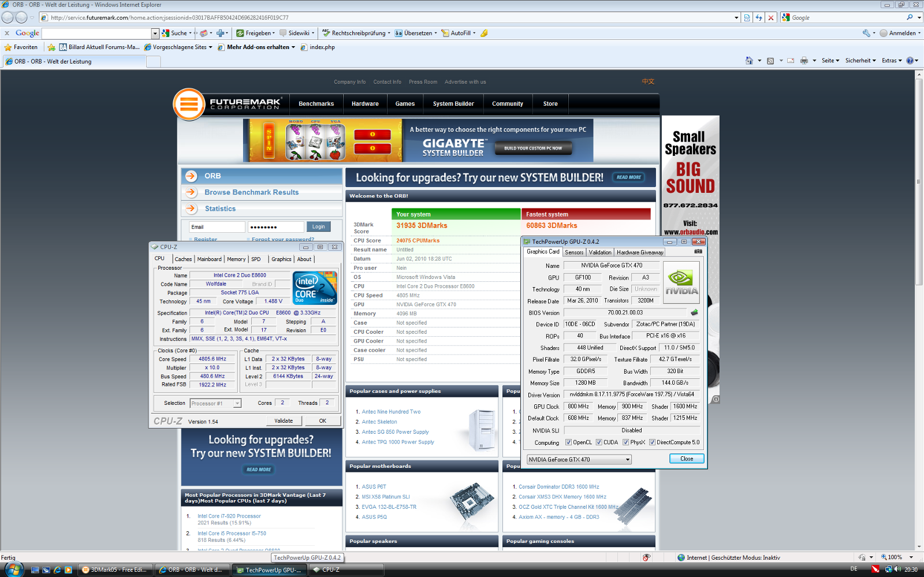Viewport: 924px width, 577px height.
Task: Click the GPU-Z screenshot camera icon
Action: (698, 251)
